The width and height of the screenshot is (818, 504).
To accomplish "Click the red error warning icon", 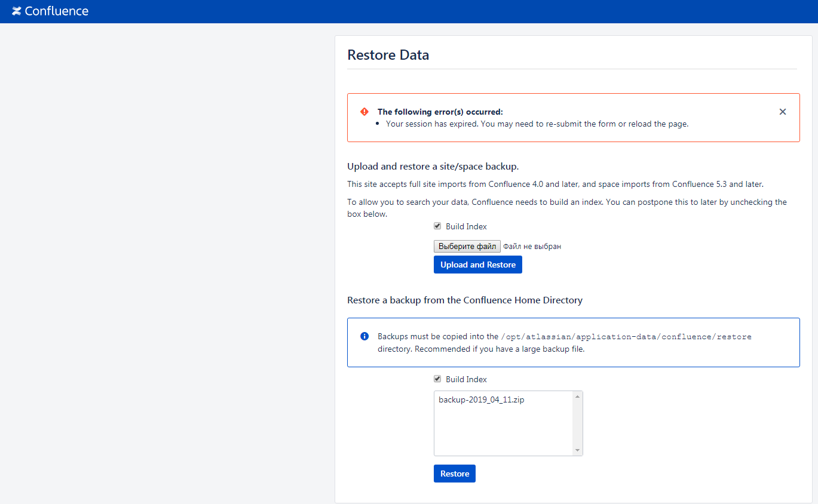I will 364,112.
